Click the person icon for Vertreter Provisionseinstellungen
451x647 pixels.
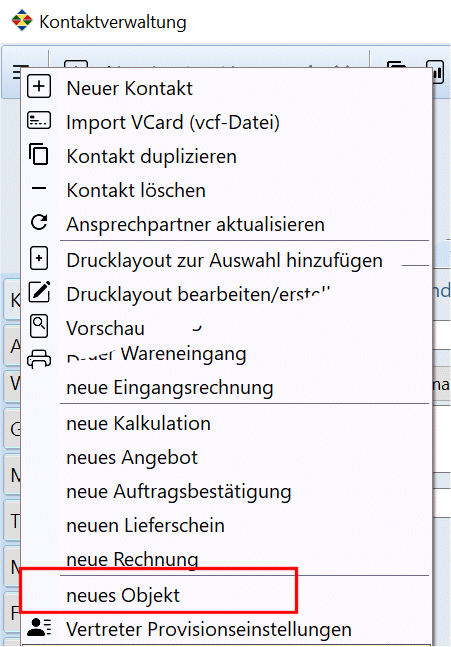coord(39,626)
